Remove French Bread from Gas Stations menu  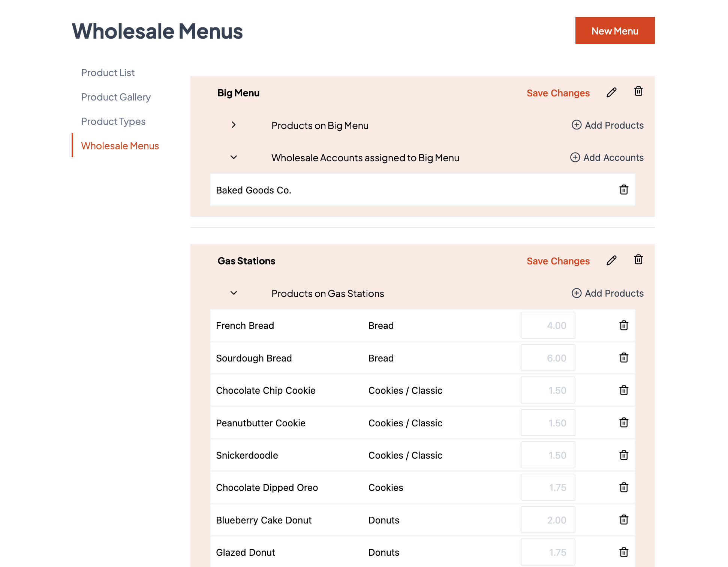pyautogui.click(x=624, y=325)
